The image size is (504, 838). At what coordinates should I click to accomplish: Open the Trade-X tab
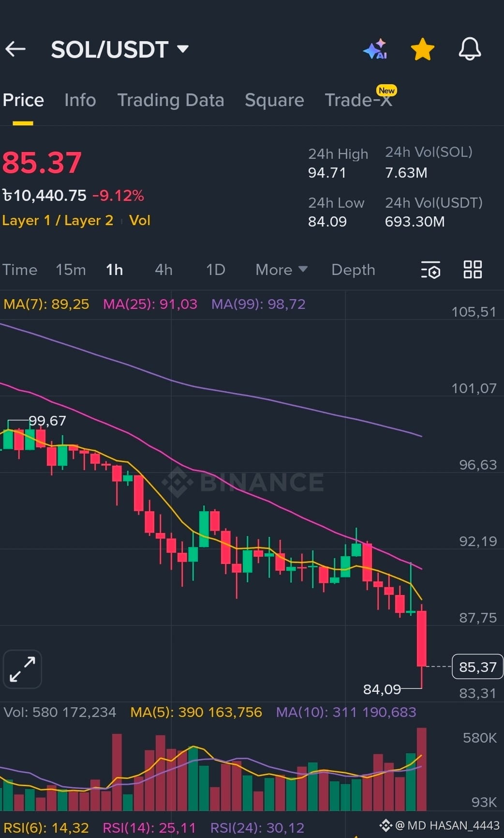358,100
